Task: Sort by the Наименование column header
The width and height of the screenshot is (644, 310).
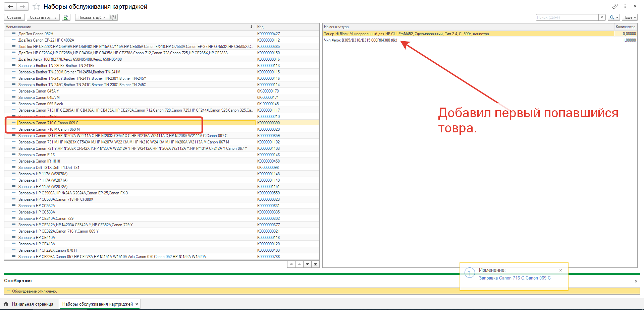Action: point(127,27)
